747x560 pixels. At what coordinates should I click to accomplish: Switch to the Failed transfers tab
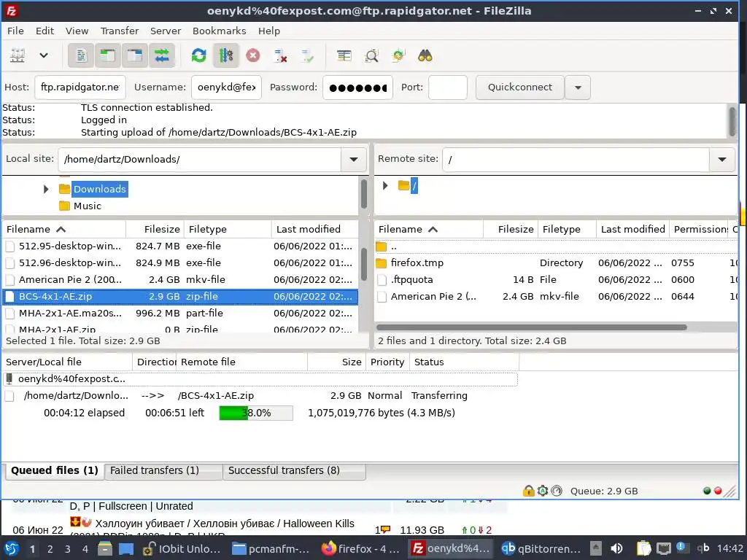pyautogui.click(x=163, y=470)
